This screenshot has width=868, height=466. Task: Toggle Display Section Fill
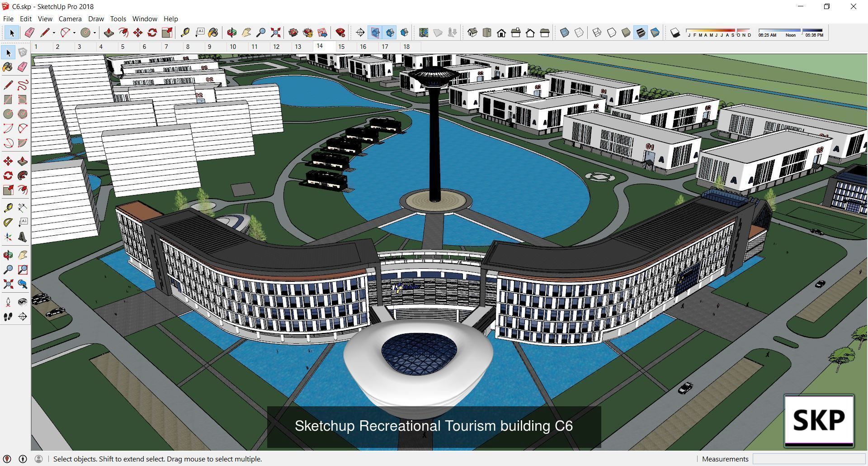pyautogui.click(x=404, y=33)
